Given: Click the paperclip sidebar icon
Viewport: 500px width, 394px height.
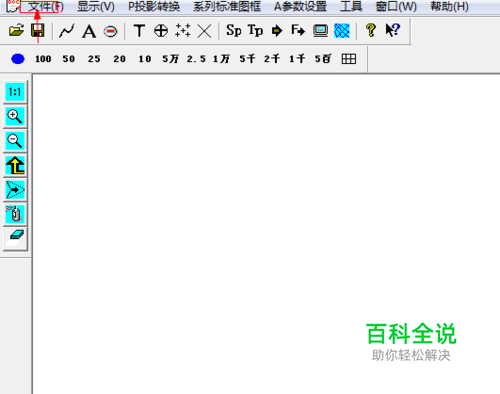Looking at the screenshot, I should 15,214.
